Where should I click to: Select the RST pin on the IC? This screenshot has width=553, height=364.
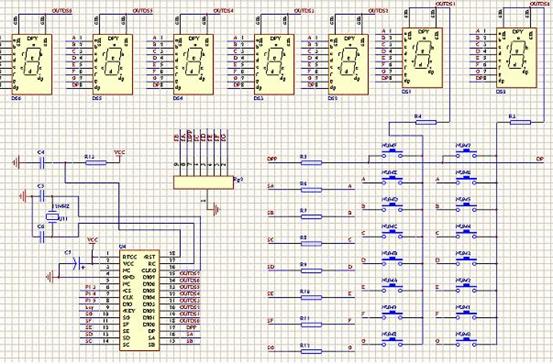coord(150,257)
